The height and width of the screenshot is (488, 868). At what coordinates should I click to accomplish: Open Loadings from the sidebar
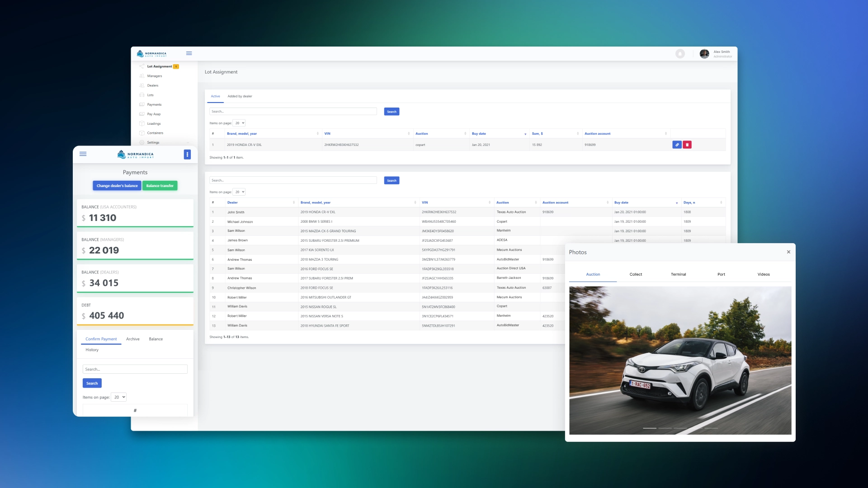pos(154,123)
